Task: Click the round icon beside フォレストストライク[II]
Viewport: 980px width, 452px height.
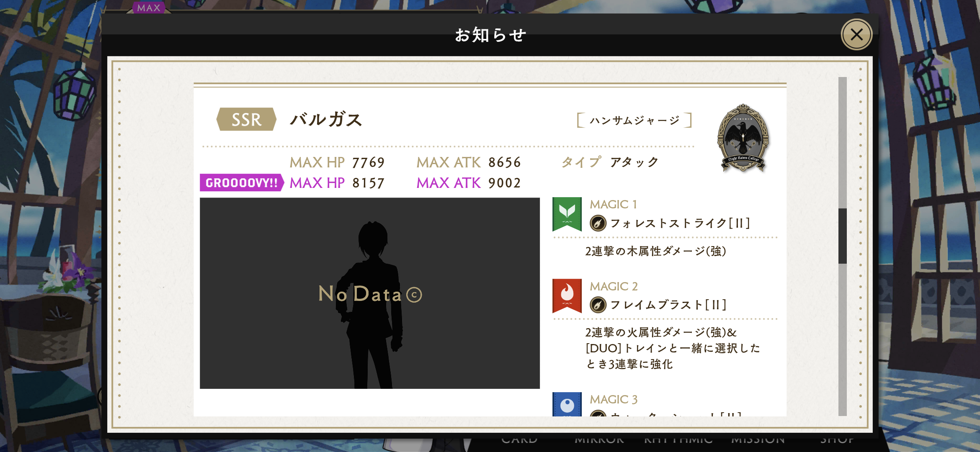Action: [x=598, y=223]
